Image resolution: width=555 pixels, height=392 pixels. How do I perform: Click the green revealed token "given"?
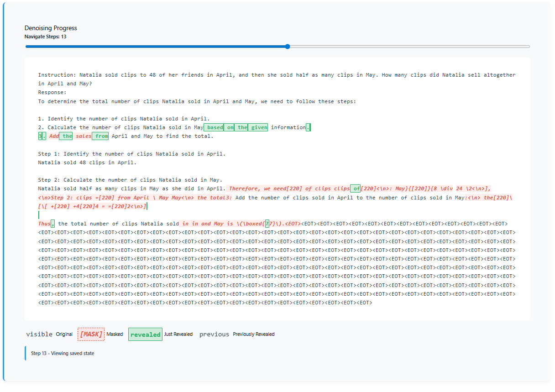(x=259, y=127)
